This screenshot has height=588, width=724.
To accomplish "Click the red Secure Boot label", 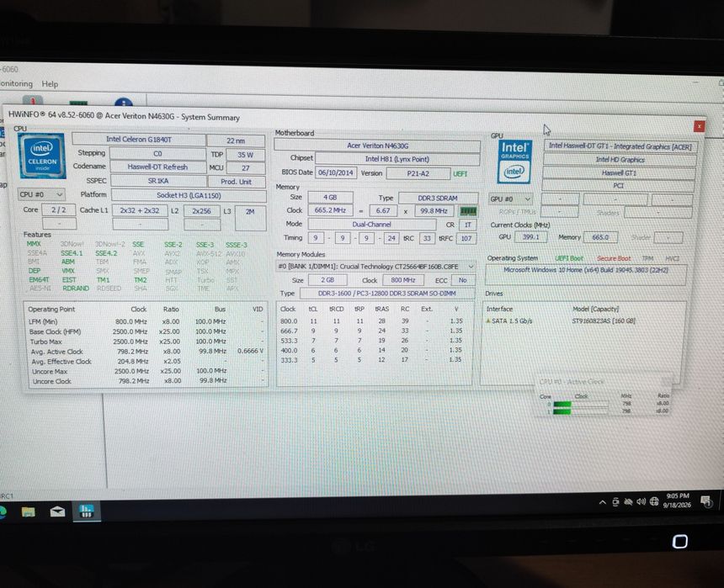I will click(x=614, y=258).
